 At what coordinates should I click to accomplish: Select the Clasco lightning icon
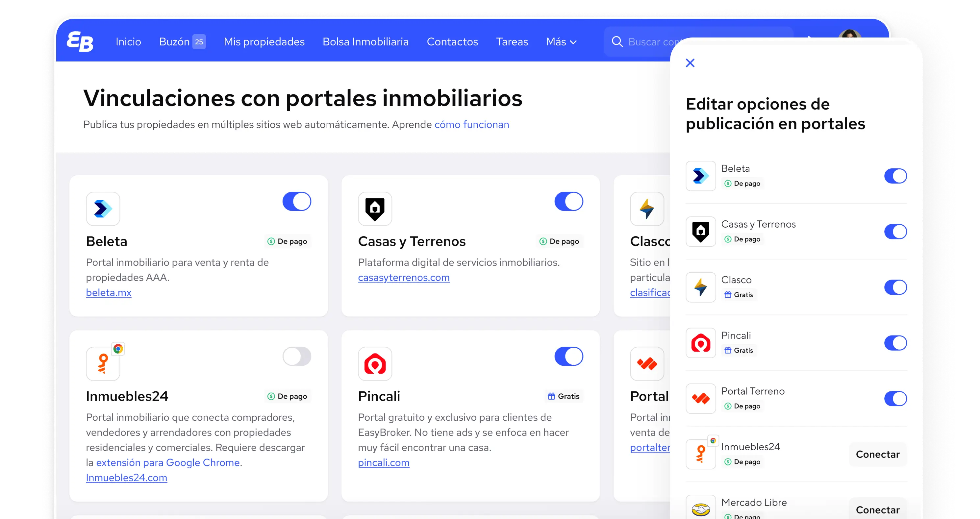(647, 209)
